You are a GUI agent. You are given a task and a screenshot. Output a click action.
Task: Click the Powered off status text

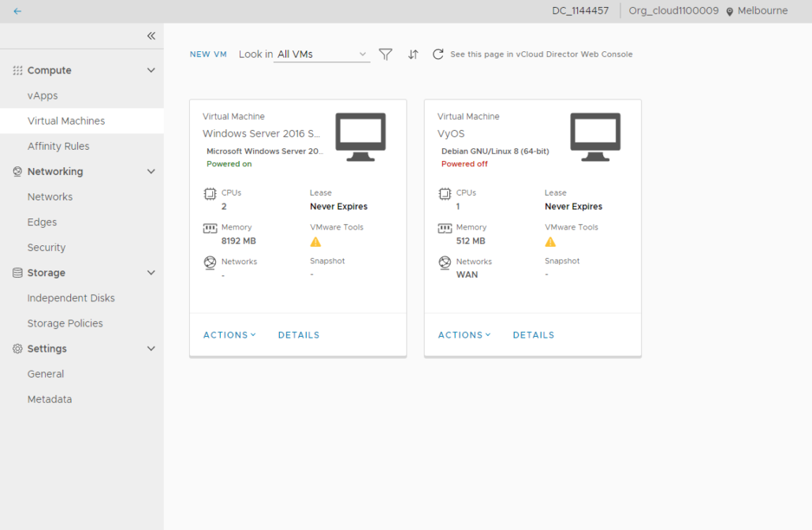click(x=464, y=164)
